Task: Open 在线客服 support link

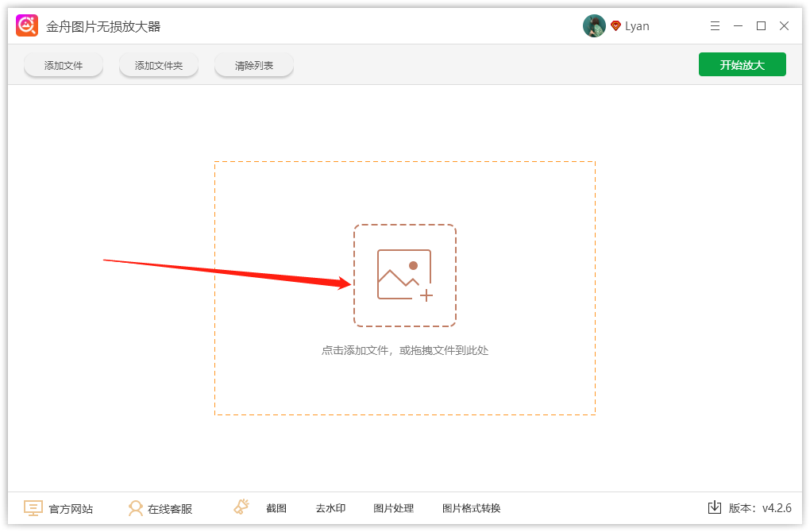Action: coord(170,509)
